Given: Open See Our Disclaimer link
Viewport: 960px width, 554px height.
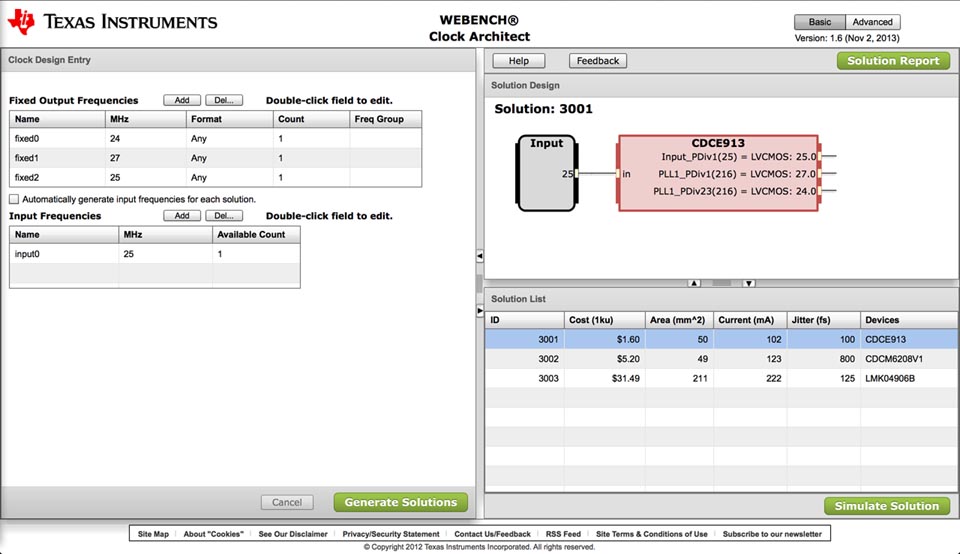Looking at the screenshot, I should point(293,534).
